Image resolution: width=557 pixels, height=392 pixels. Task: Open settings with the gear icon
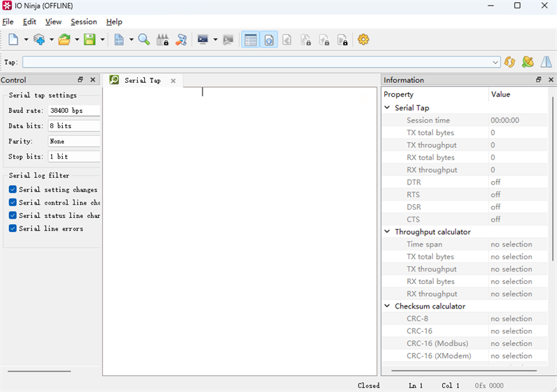click(x=363, y=40)
